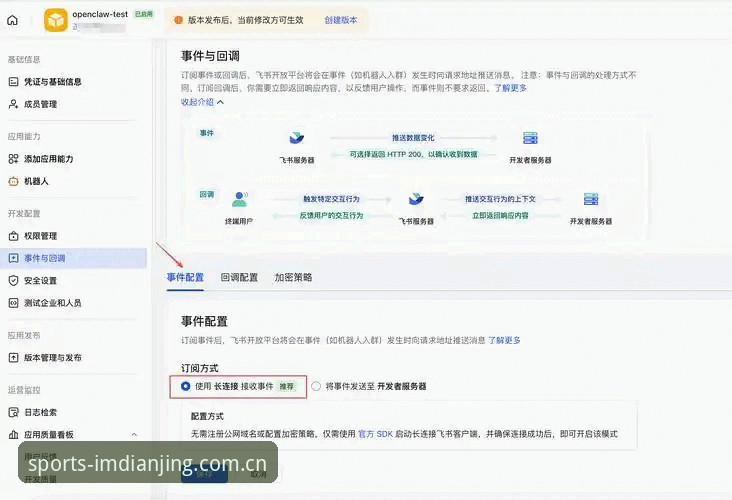The width and height of the screenshot is (732, 500).
Task: Open 版本管理与发布 in the sidebar
Action: [53, 358]
